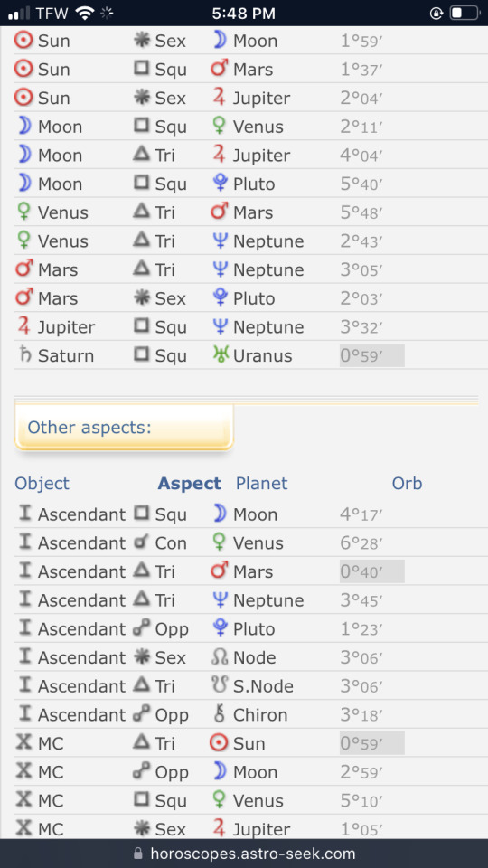Tap the horoscopes.astro-seek.com address bar
The height and width of the screenshot is (868, 488).
244,853
